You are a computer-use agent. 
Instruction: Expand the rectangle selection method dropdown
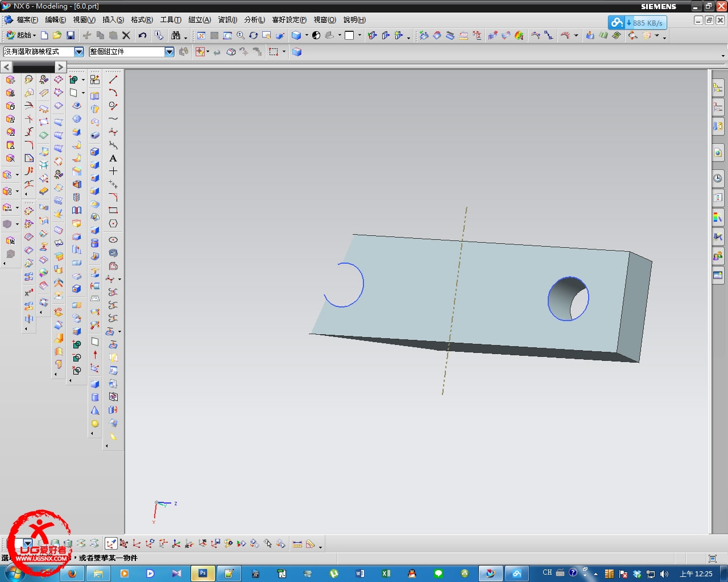point(284,52)
